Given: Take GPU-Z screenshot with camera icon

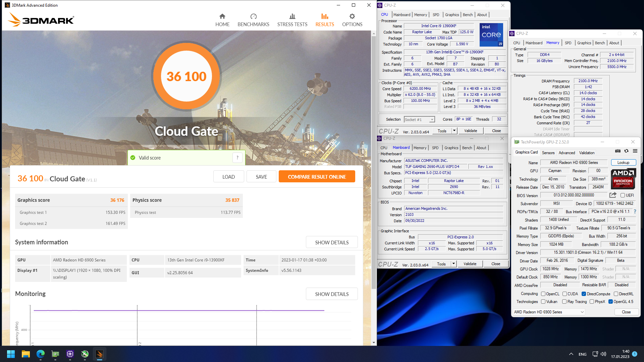Looking at the screenshot, I should (618, 151).
